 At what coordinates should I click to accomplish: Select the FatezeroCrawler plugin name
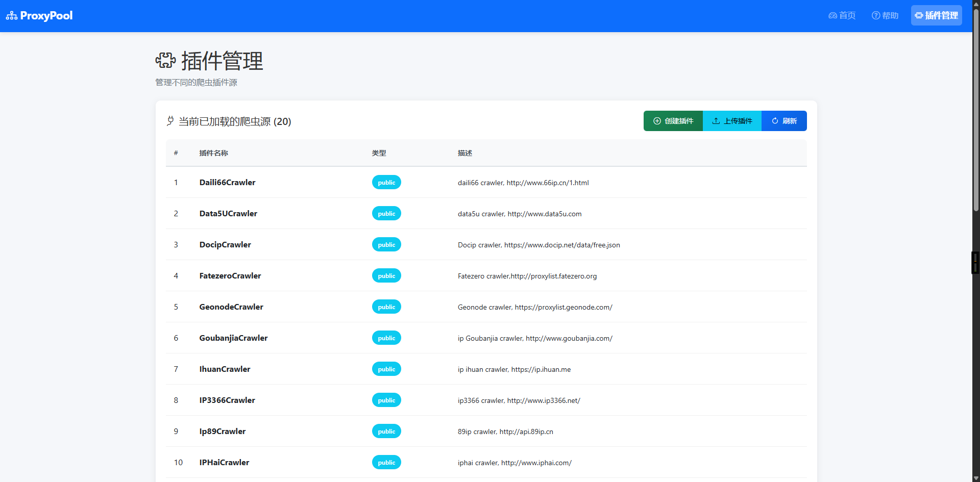coord(230,276)
